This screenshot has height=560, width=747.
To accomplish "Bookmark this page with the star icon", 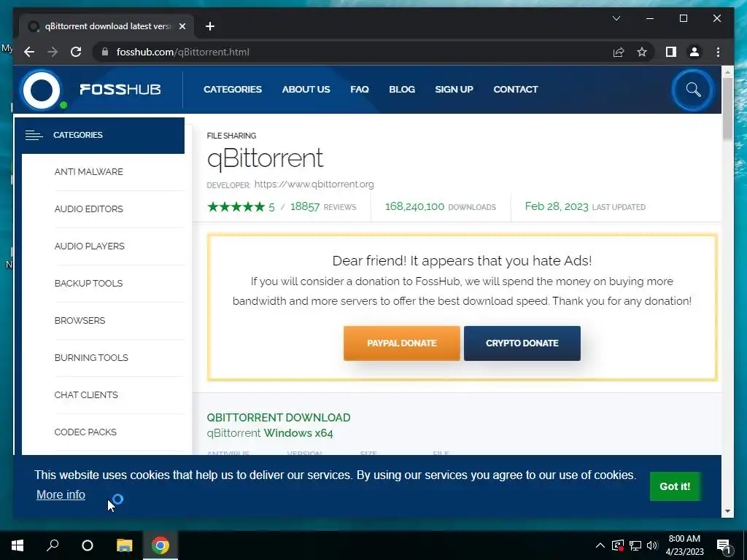I will [642, 52].
